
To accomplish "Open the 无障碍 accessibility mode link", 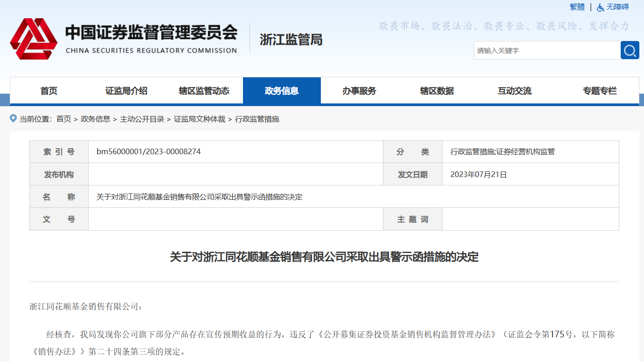I will click(x=617, y=7).
